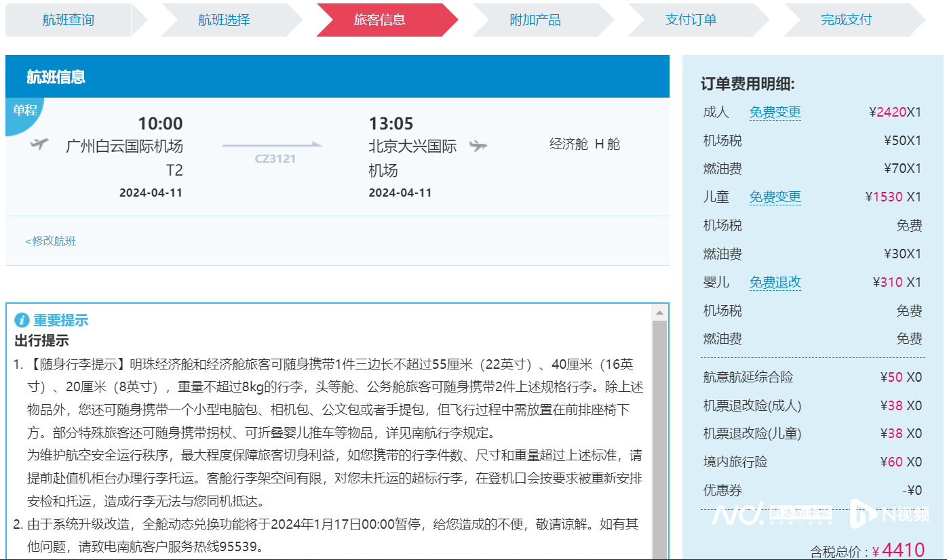The width and height of the screenshot is (947, 560).
Task: Jump to the 支付订单 step
Action: click(x=691, y=20)
